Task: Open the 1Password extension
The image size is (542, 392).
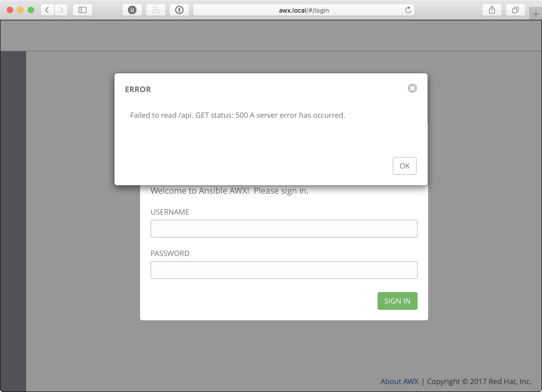Action: pos(179,10)
